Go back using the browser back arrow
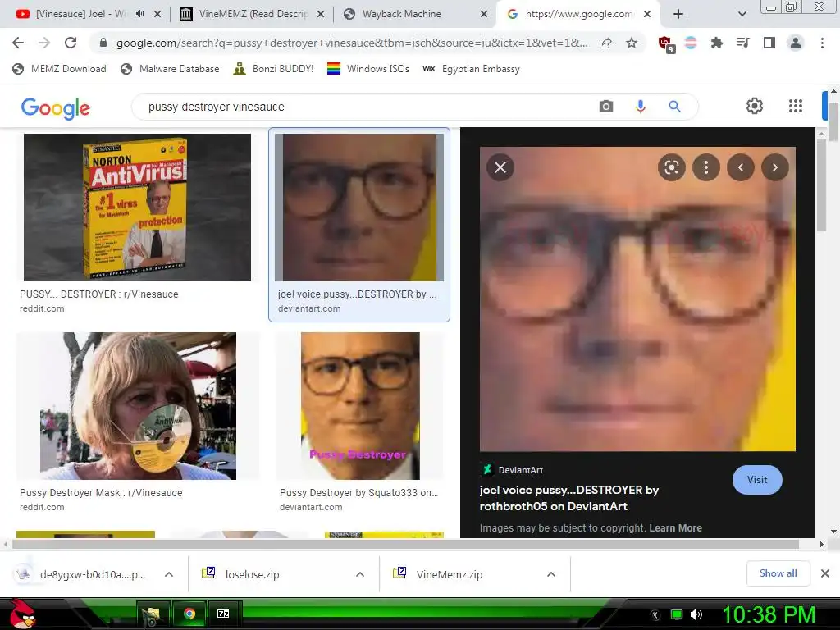The image size is (840, 630). (18, 43)
